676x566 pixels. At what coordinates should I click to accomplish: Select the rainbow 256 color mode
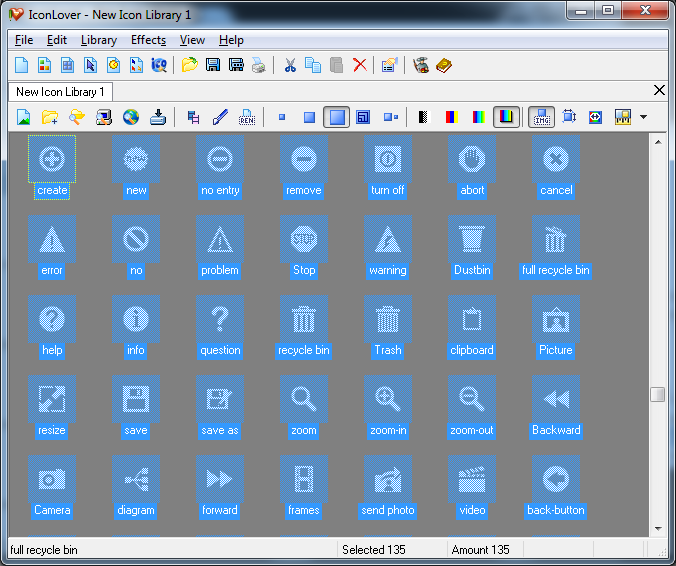pos(479,117)
